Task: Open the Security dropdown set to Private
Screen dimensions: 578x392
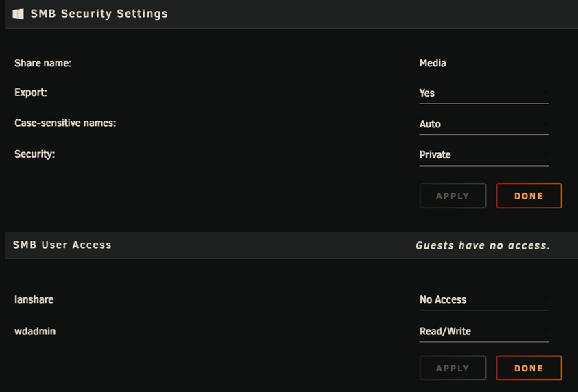Action: pos(483,155)
